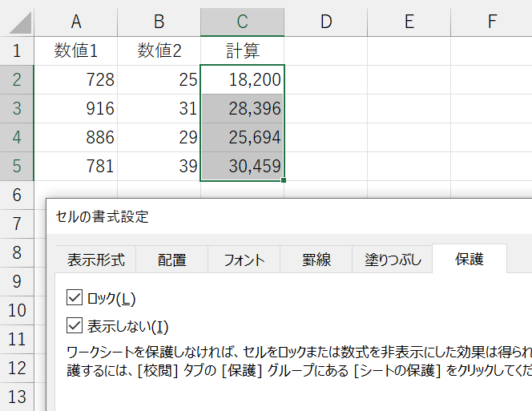Image resolution: width=532 pixels, height=411 pixels.
Task: Select cell A3 with value 916
Action: pos(76,109)
